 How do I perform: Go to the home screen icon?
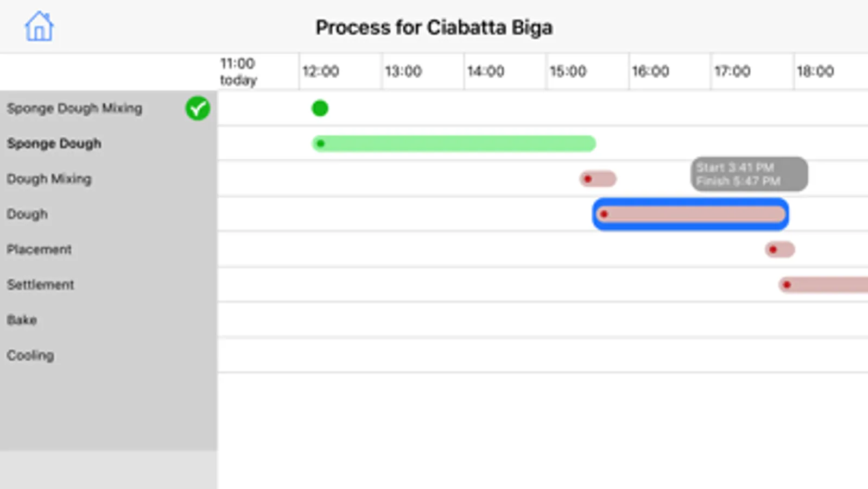click(39, 27)
